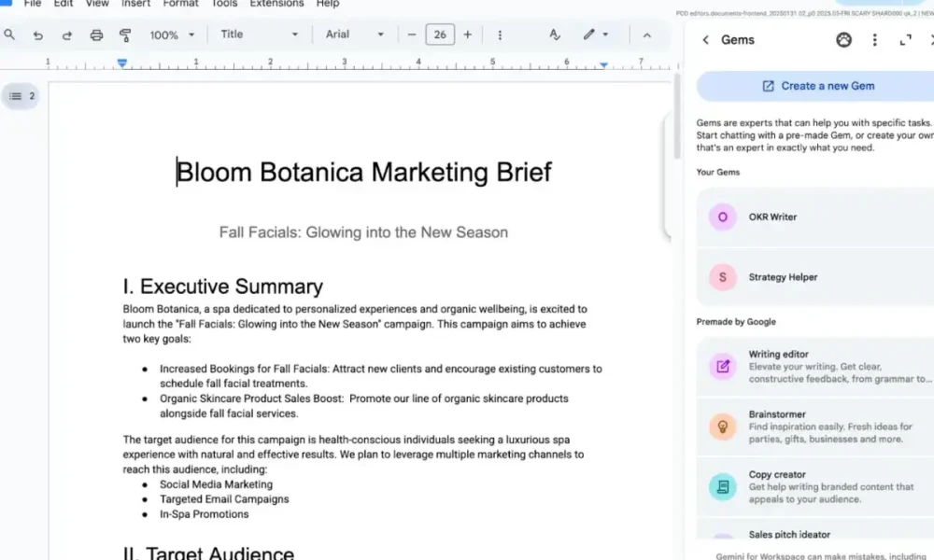Viewport: 934px width, 560px height.
Task: Collapse the toolbar with the up chevron
Action: click(x=646, y=35)
